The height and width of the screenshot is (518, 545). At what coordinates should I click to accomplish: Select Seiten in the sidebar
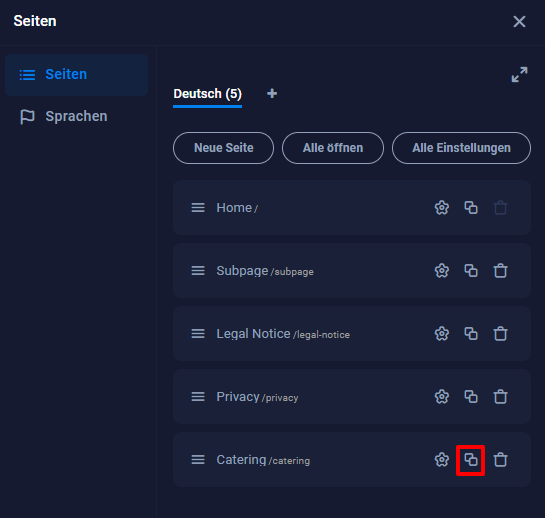coord(76,74)
